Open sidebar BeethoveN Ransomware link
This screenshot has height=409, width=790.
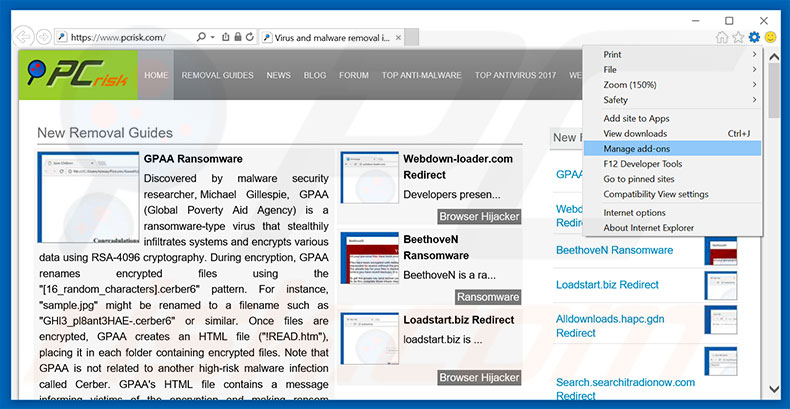coord(614,250)
